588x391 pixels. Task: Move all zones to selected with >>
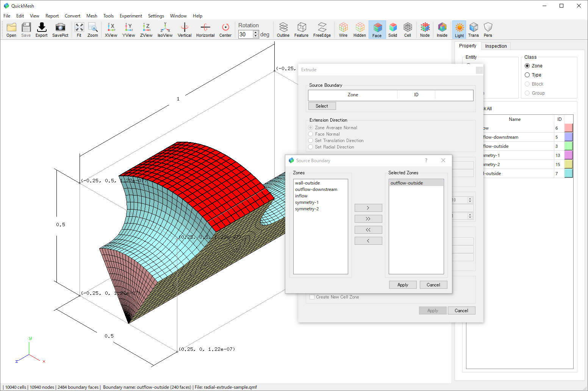click(368, 219)
